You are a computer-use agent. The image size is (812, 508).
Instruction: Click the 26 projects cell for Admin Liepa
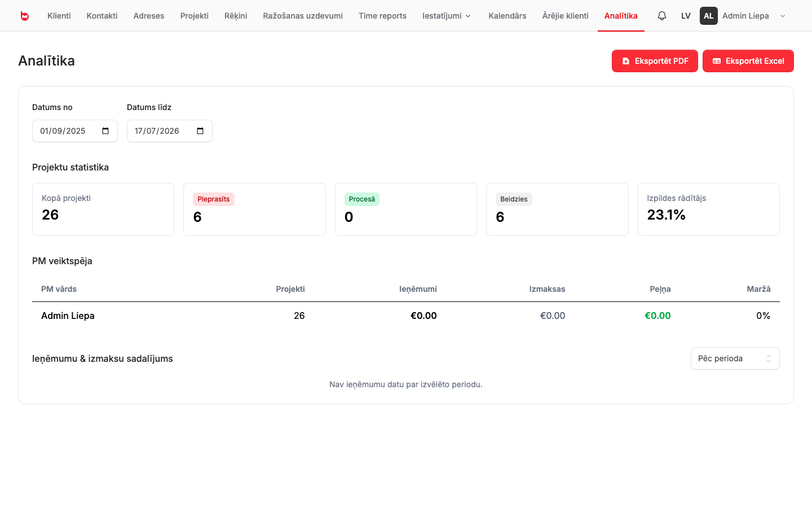[299, 316]
